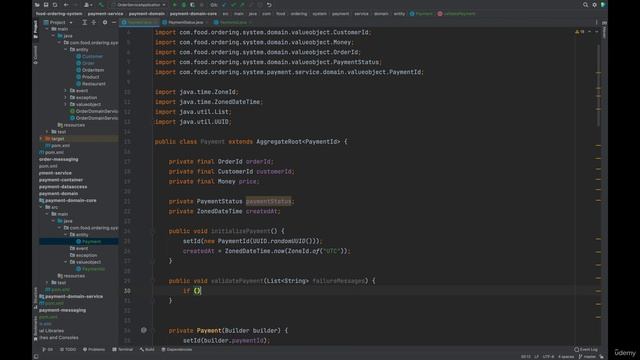Viewport: 640px width, 360px height.
Task: Click Collapse All icon in Project panel
Action: click(94, 22)
